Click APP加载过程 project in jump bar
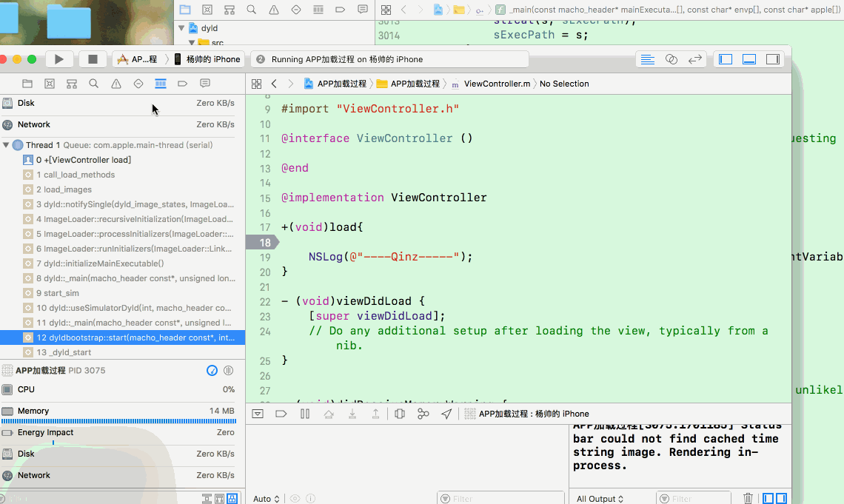The height and width of the screenshot is (504, 844). click(x=335, y=84)
